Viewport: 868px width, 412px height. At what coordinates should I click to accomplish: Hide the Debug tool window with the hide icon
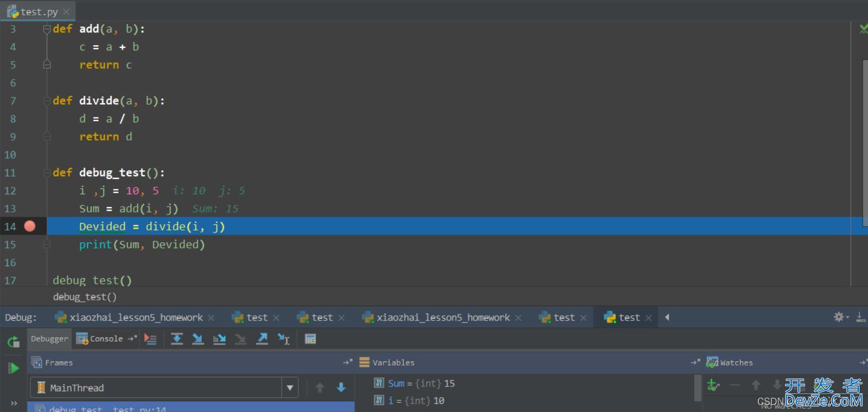[x=861, y=317]
